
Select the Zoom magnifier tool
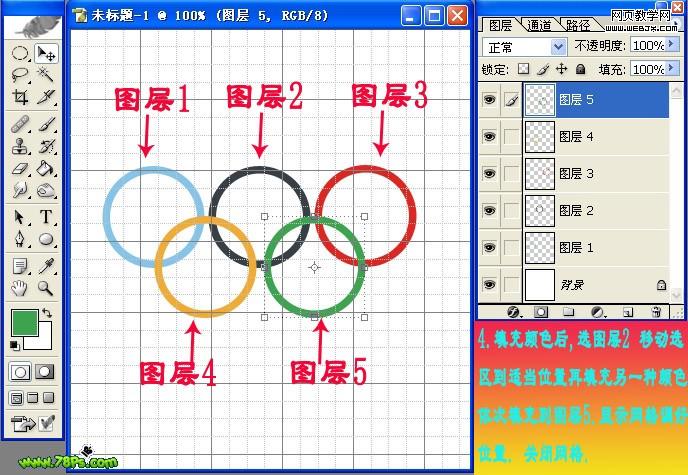[x=46, y=288]
